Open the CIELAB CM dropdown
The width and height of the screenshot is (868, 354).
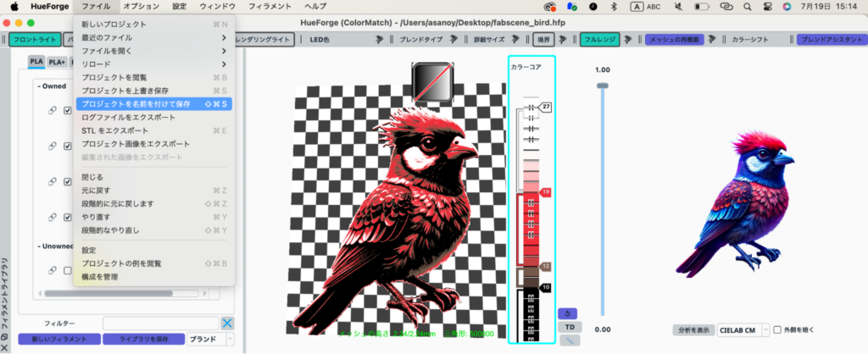[743, 330]
